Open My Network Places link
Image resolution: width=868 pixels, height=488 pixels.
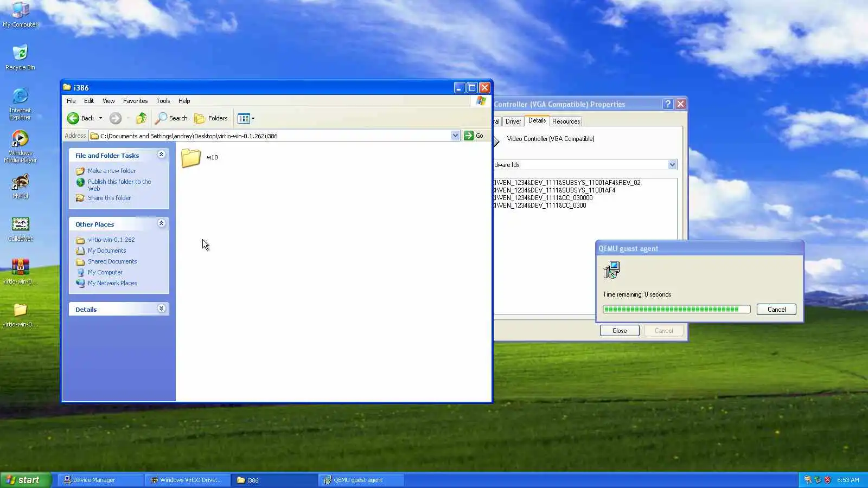[x=112, y=283]
